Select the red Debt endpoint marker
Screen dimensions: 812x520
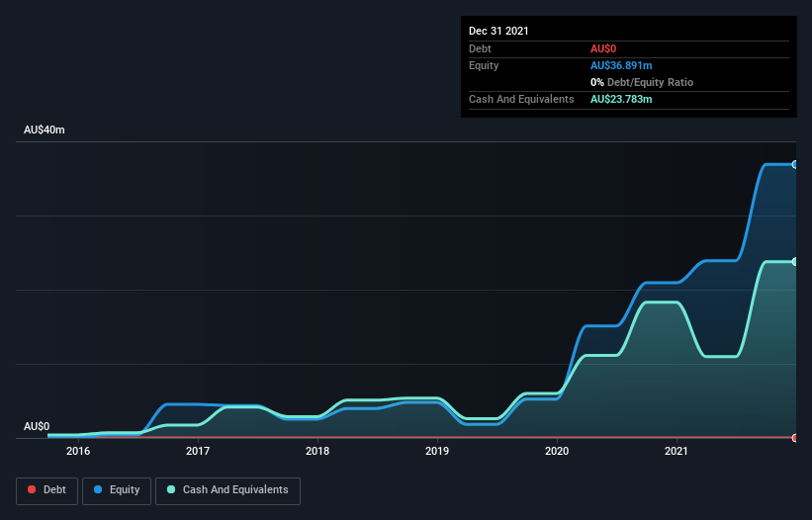point(795,438)
